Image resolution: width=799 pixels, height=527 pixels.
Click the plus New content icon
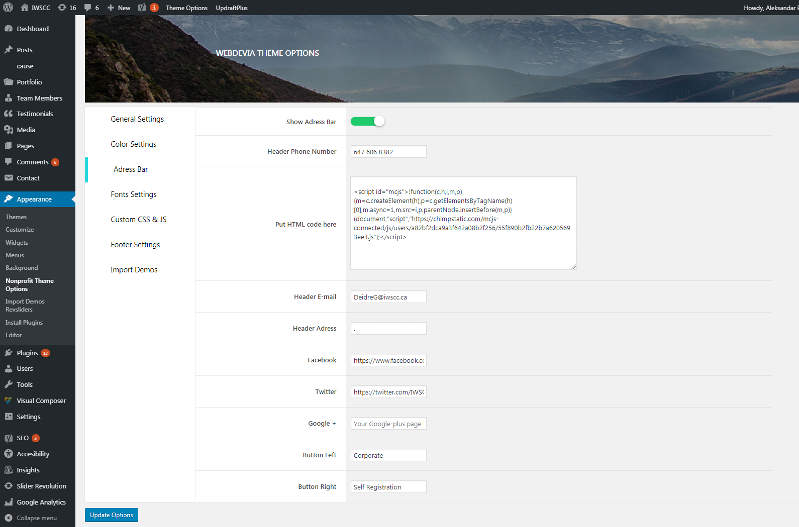pyautogui.click(x=111, y=8)
